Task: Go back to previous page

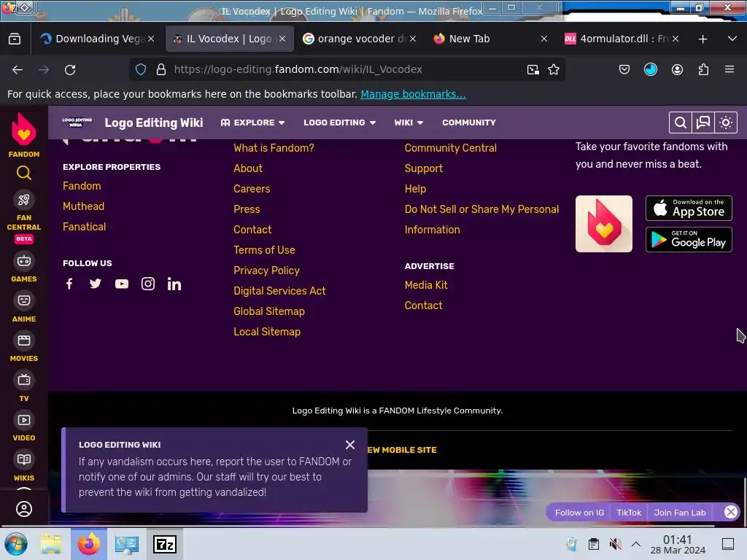Action: click(18, 69)
